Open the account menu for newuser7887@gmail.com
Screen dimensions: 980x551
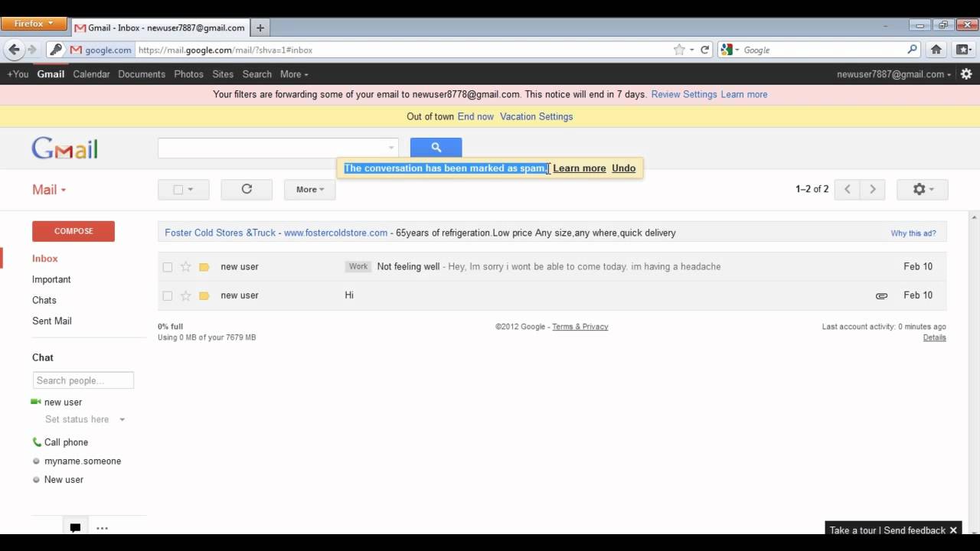pos(893,74)
